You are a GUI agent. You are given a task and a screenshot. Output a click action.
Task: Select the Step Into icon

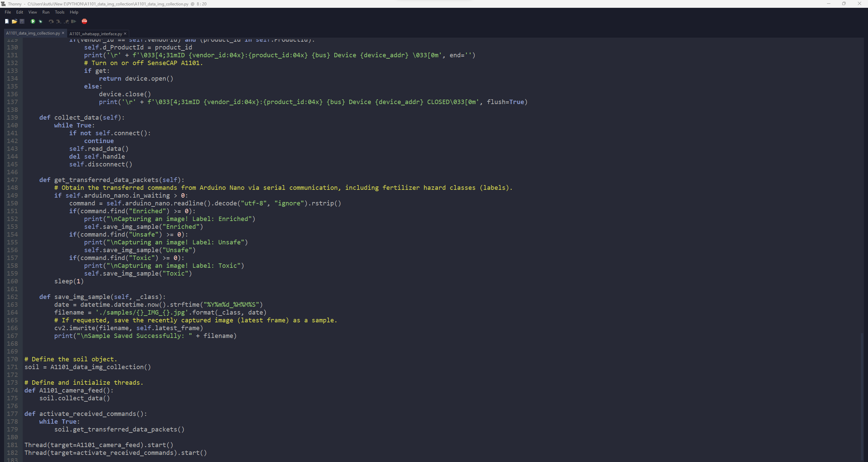pyautogui.click(x=58, y=21)
